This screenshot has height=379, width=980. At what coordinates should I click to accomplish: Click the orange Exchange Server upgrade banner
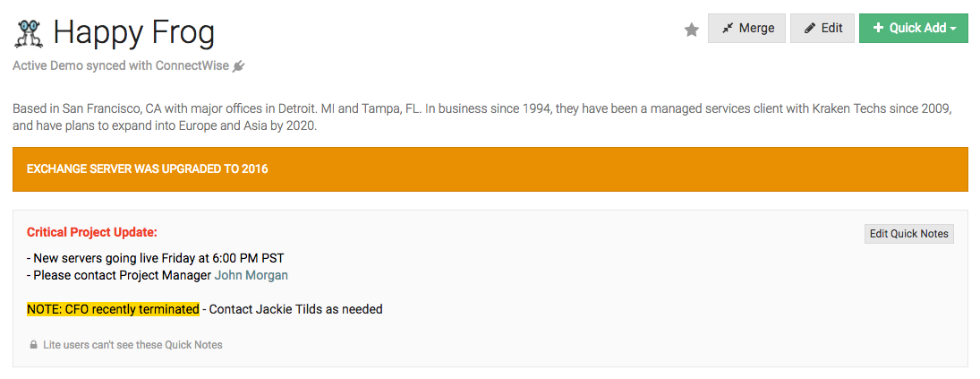point(490,169)
